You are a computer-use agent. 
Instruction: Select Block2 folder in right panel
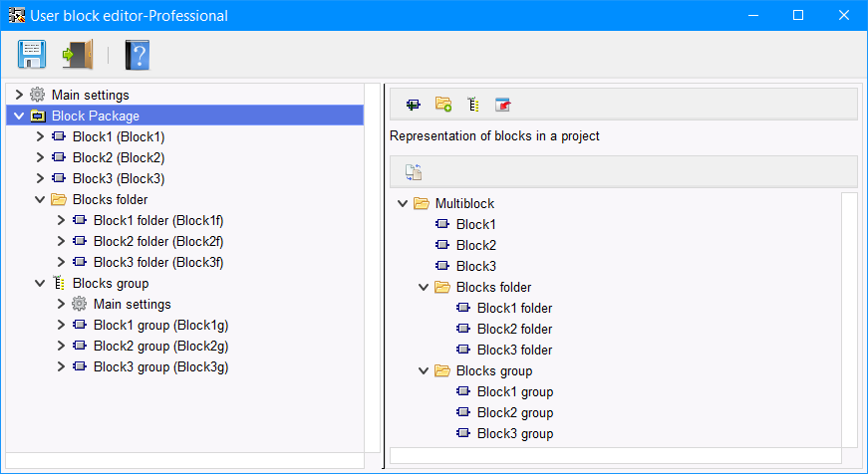click(514, 329)
